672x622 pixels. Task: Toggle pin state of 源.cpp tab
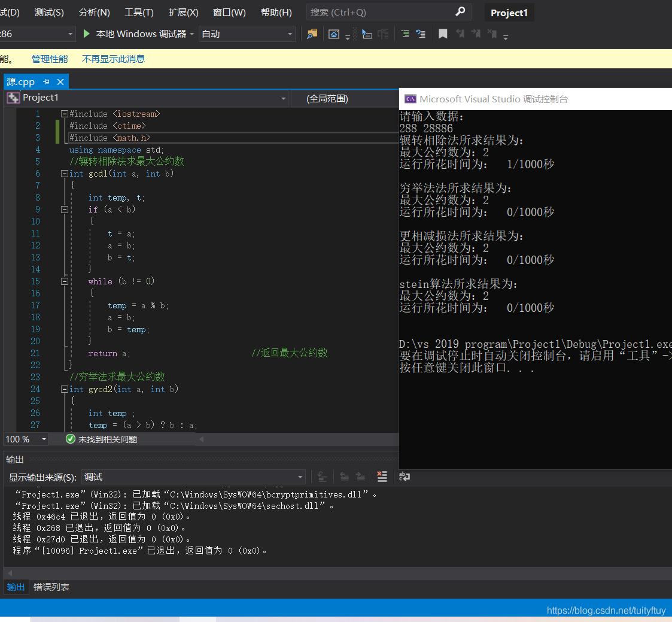(x=45, y=81)
